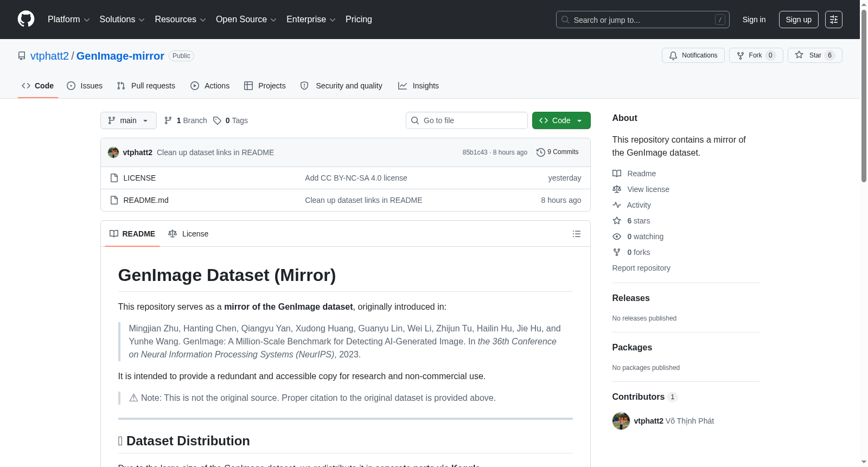Viewport: 868px width, 467px height.
Task: Open the latest commit message in the header
Action: tap(215, 152)
